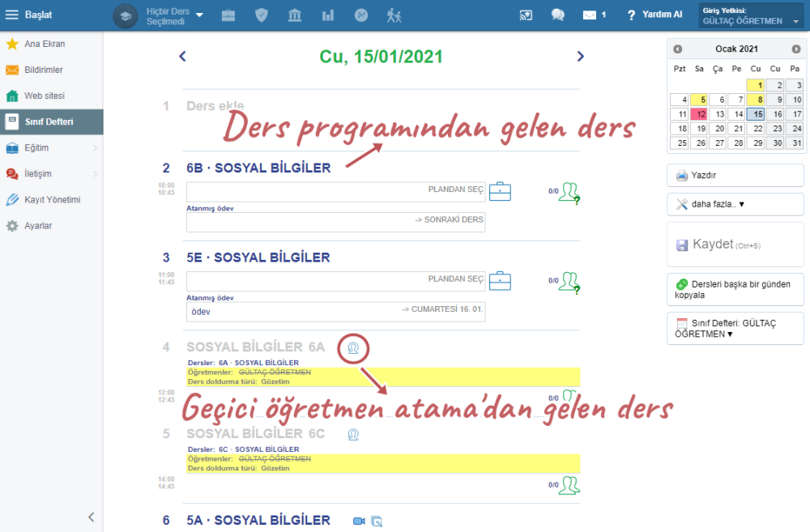Select day 8 in the calendar
The image size is (810, 532).
[x=756, y=100]
